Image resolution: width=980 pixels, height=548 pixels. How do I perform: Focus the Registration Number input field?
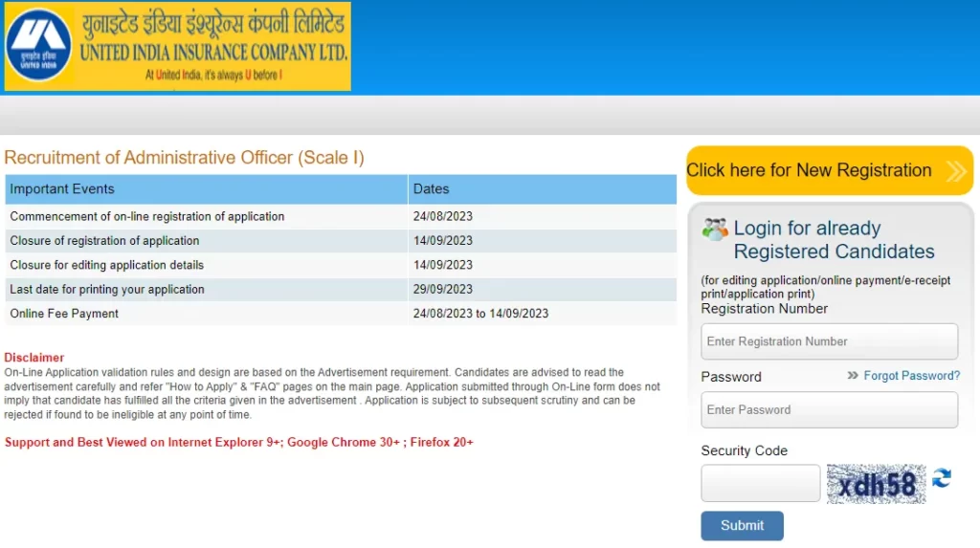pos(830,341)
